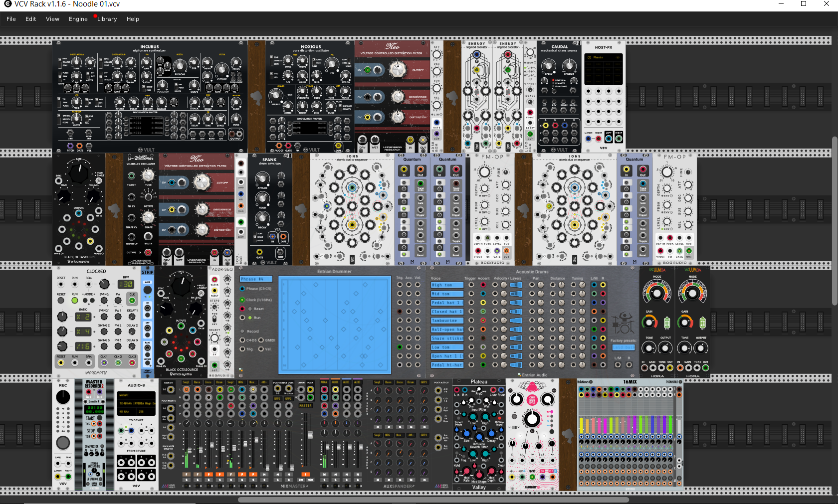Image resolution: width=838 pixels, height=504 pixels.
Task: Click the CUTOFF knob on top-row Neo filter
Action: [398, 70]
